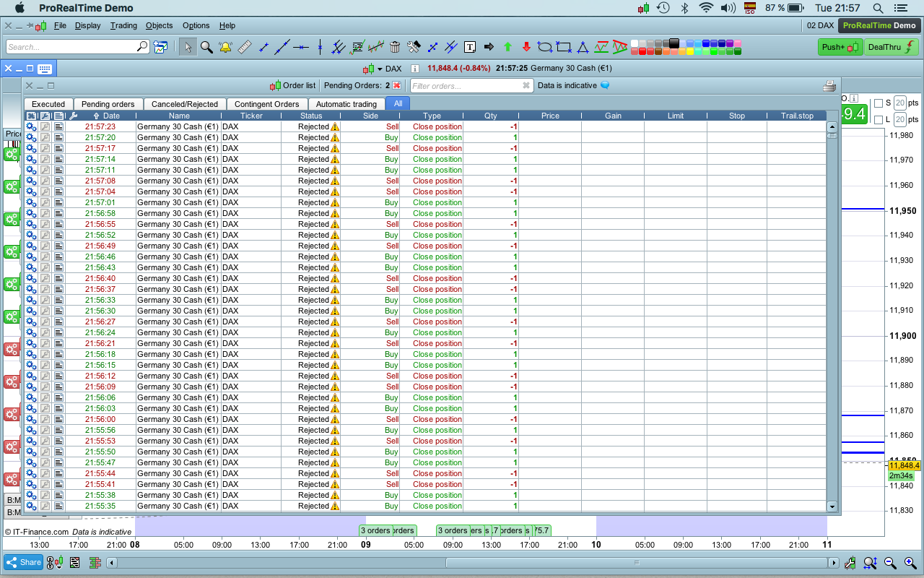Select the magnifying glass zoom tool
The height and width of the screenshot is (578, 924).
click(206, 47)
